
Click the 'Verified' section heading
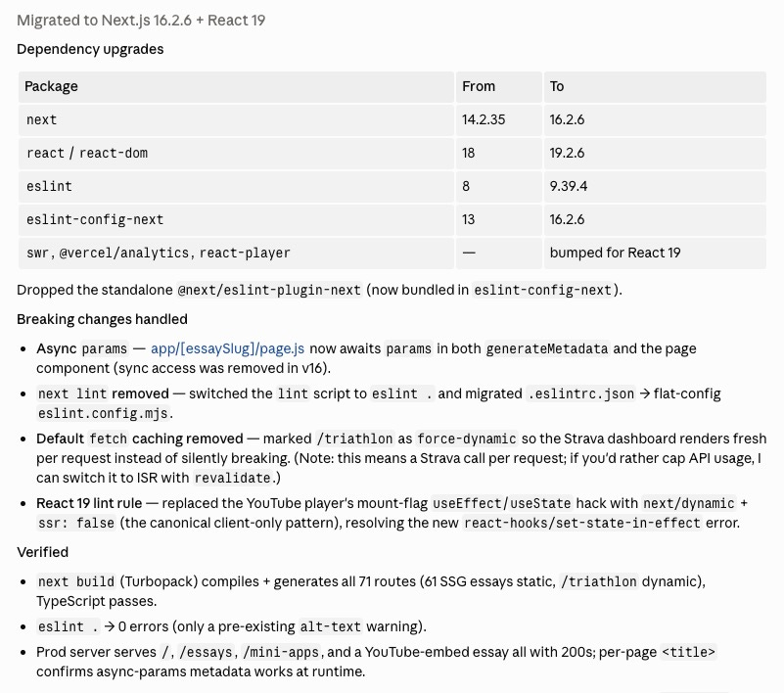click(42, 552)
